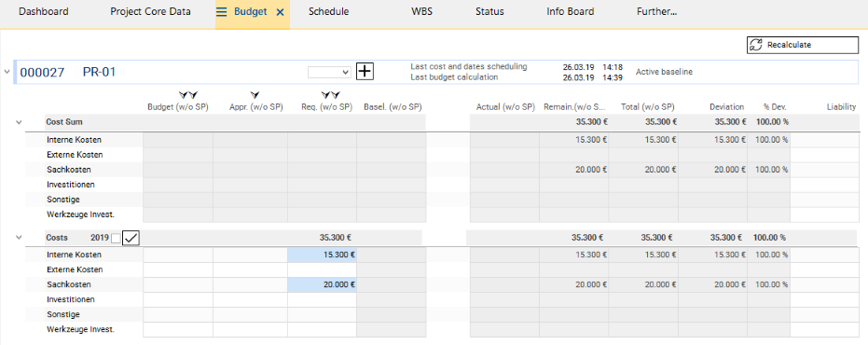This screenshot has height=345, width=868.
Task: Select Investitionen under Cost Sum
Action: click(71, 185)
